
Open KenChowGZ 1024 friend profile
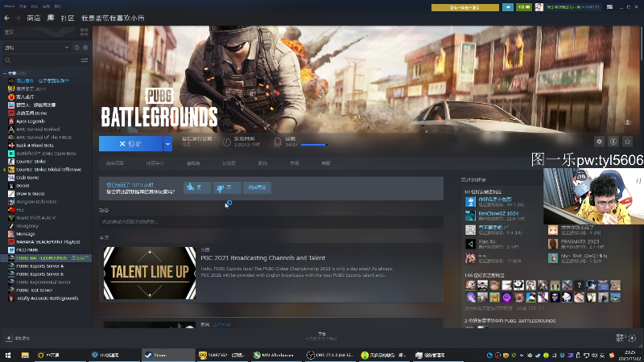pyautogui.click(x=498, y=213)
